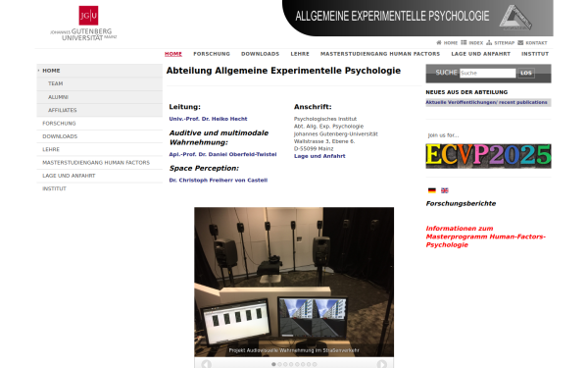Open Aktuelle Veröffentlichungen recent publications link
This screenshot has height=368, width=588.
tap(486, 102)
